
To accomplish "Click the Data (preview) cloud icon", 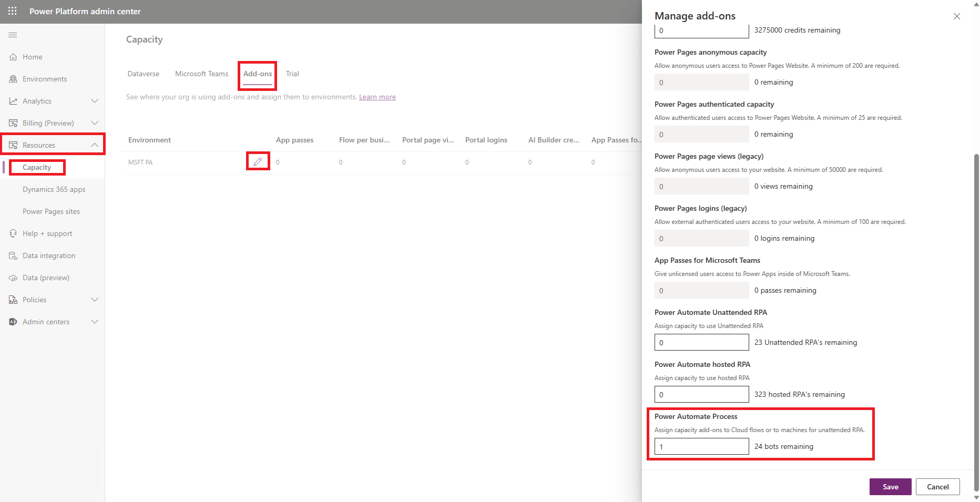I will pos(13,278).
